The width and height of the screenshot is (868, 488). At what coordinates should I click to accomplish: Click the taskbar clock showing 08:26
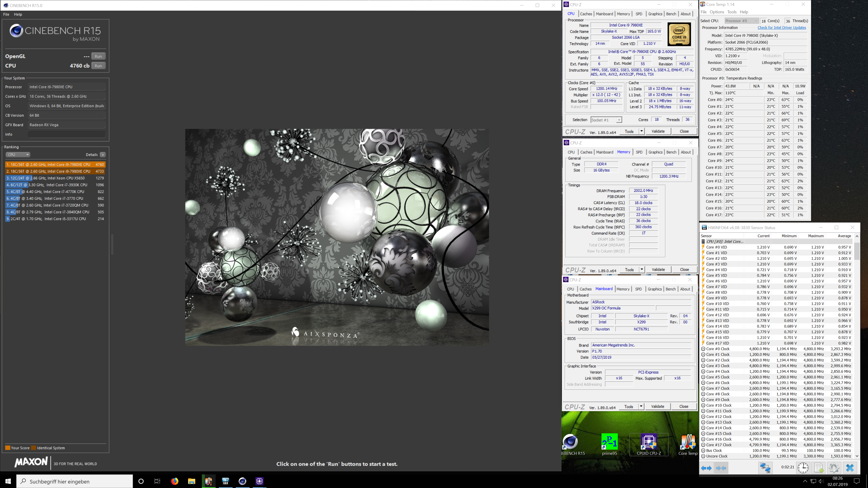coord(837,481)
